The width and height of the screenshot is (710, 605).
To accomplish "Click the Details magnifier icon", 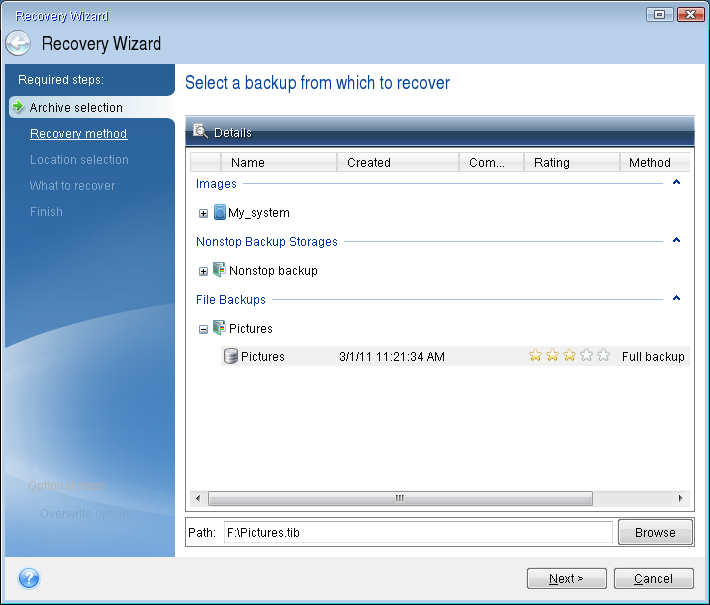I will (x=200, y=132).
